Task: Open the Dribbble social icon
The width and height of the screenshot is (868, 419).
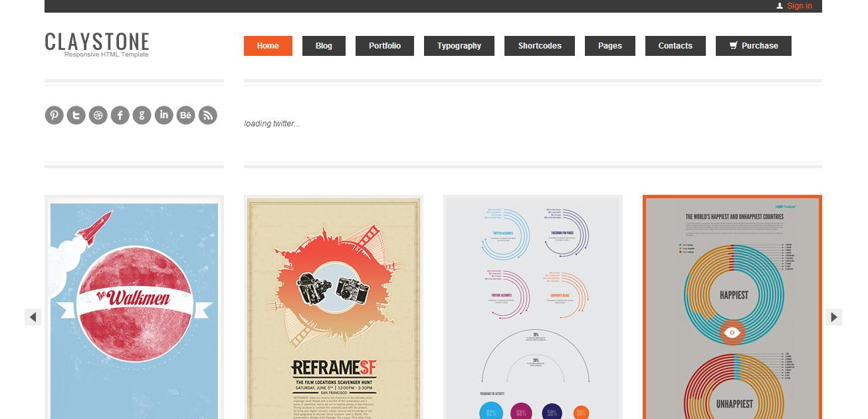Action: coord(98,115)
